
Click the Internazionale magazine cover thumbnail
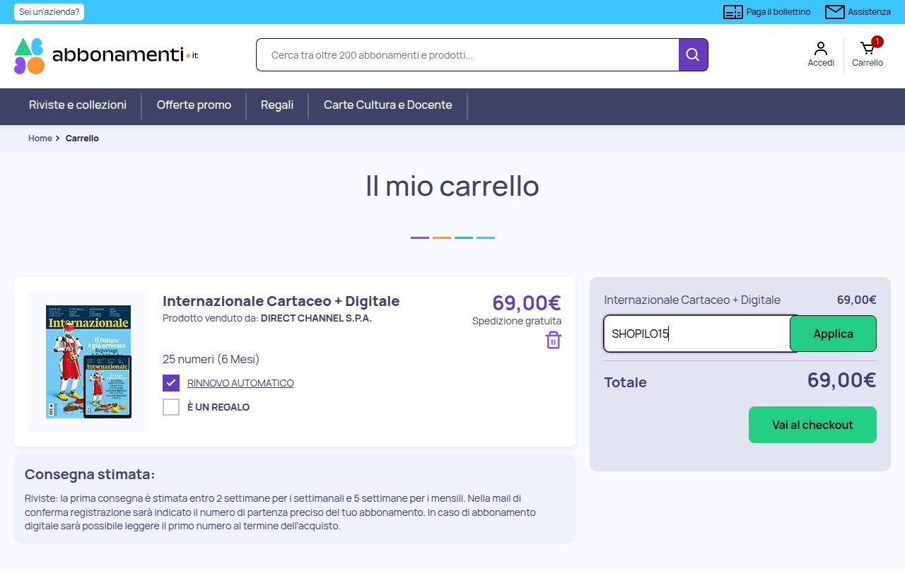88,362
